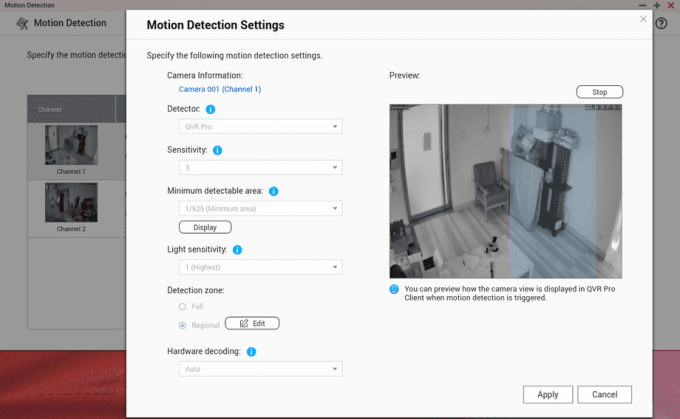Click the Cancel button
Screen dimensions: 680x419
click(x=604, y=394)
